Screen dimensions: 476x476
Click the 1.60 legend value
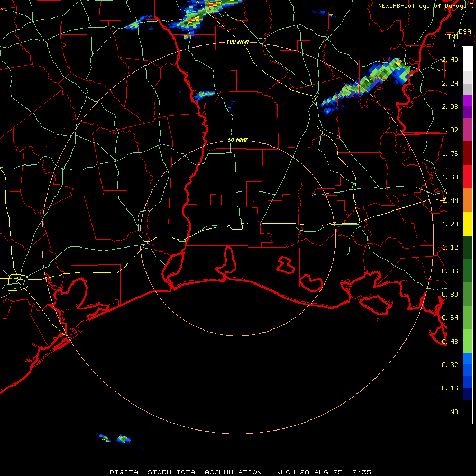click(450, 177)
